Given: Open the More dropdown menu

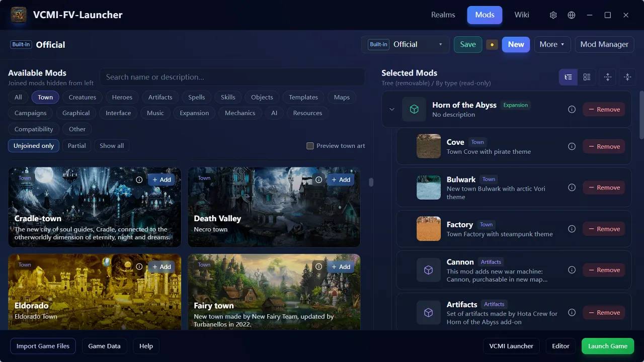Looking at the screenshot, I should tap(552, 44).
